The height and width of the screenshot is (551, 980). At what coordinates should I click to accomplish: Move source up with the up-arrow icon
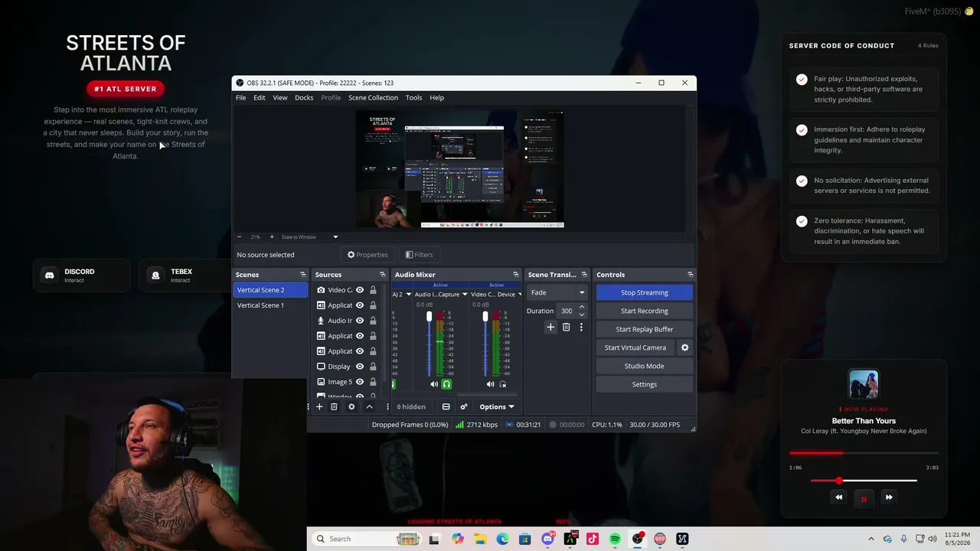pos(369,406)
